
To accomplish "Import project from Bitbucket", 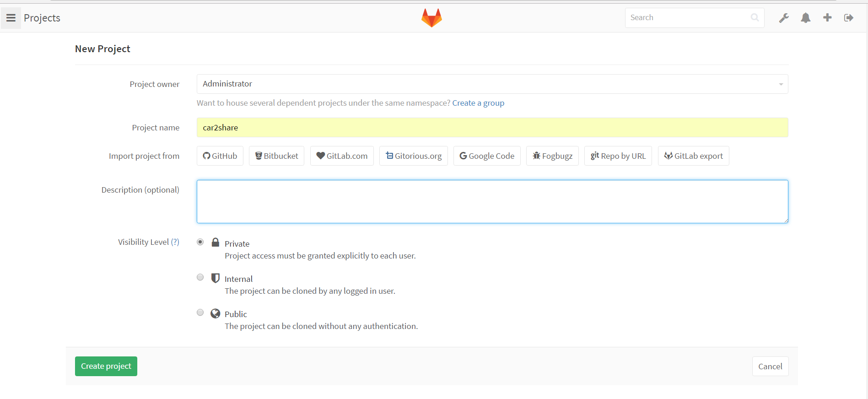I will coord(276,156).
